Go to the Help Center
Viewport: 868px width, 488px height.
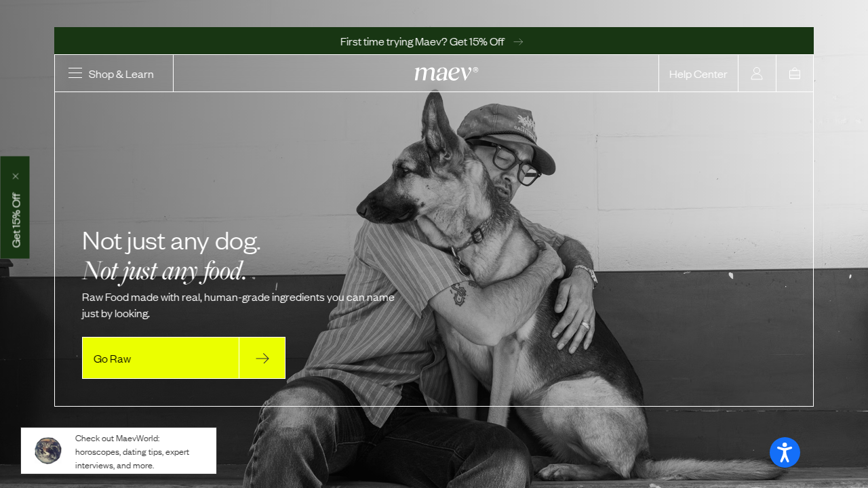coord(698,74)
